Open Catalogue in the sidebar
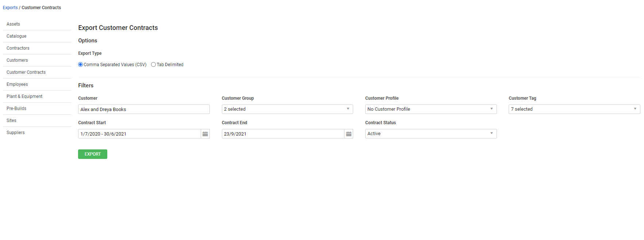Viewport: 644px width, 240px height. click(x=37, y=36)
